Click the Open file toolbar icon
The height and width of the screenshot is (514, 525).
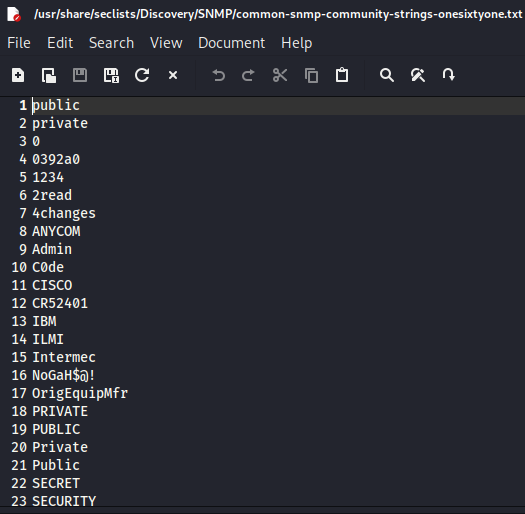click(49, 75)
